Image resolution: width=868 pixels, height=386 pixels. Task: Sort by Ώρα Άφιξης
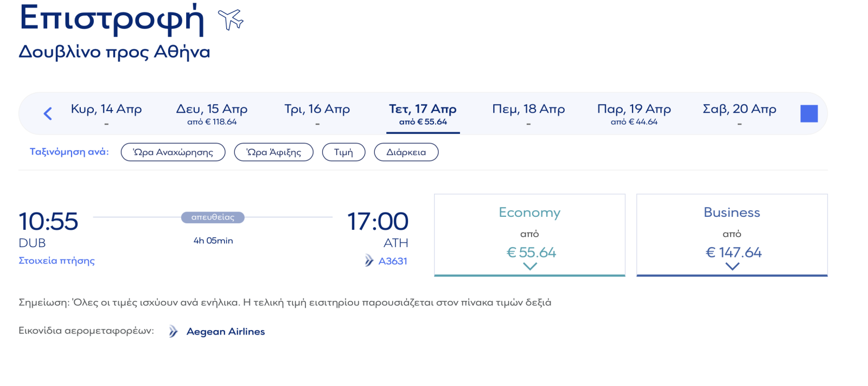pyautogui.click(x=274, y=152)
